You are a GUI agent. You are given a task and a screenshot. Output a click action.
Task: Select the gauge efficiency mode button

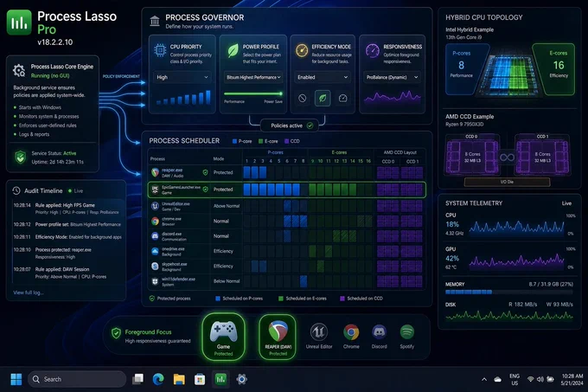pyautogui.click(x=342, y=99)
